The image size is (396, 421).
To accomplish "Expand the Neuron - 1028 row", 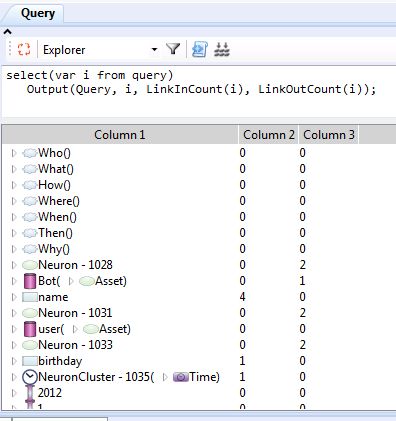I will click(x=14, y=265).
